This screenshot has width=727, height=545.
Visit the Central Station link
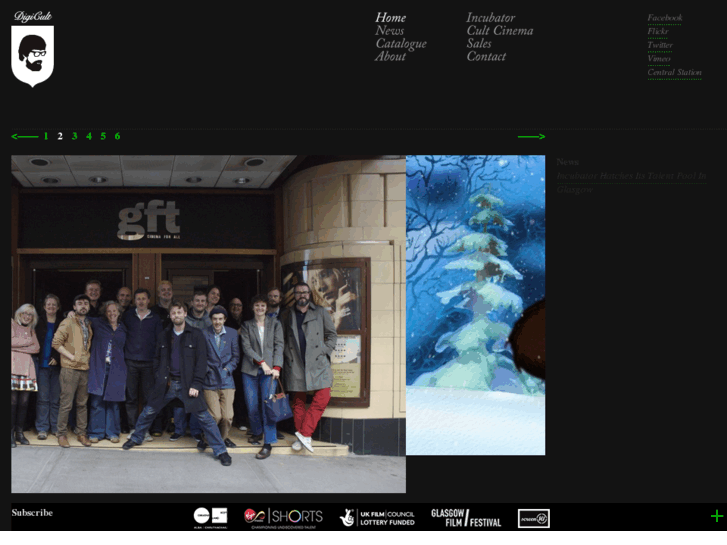click(675, 72)
